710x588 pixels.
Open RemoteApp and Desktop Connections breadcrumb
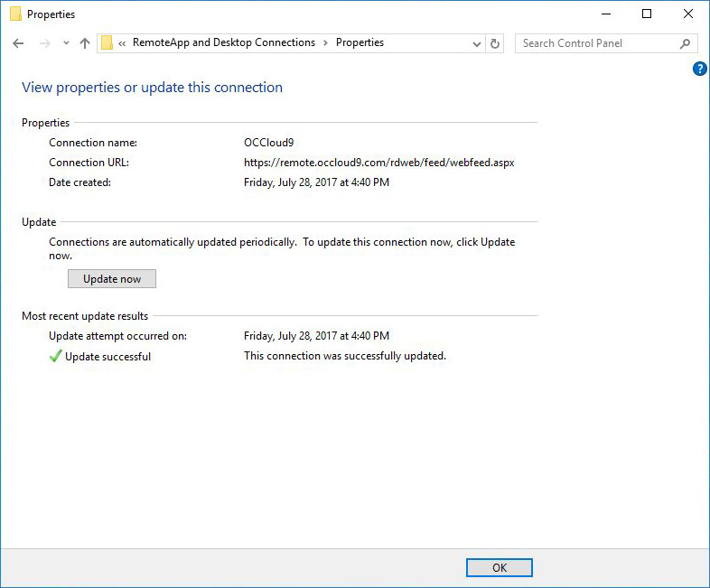[x=224, y=42]
